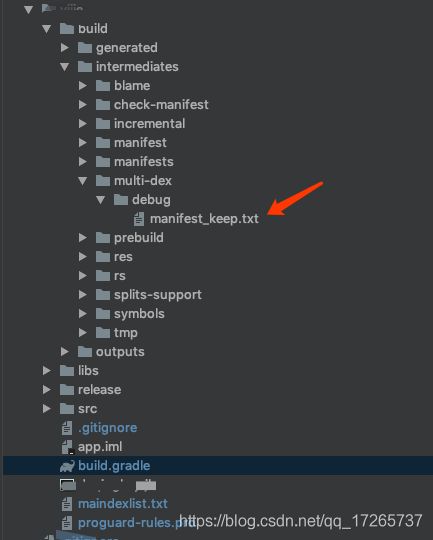Click the outputs folder icon
The image size is (433, 540).
coord(85,351)
